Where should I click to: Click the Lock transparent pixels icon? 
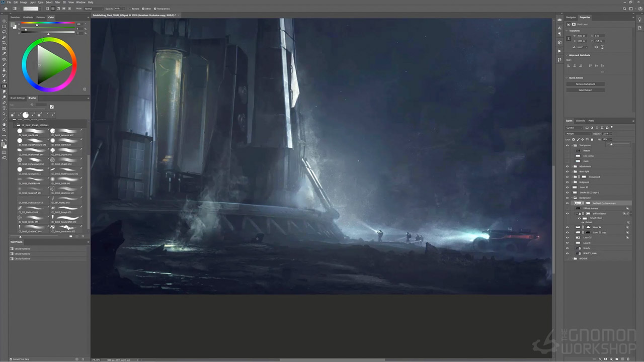(x=574, y=139)
